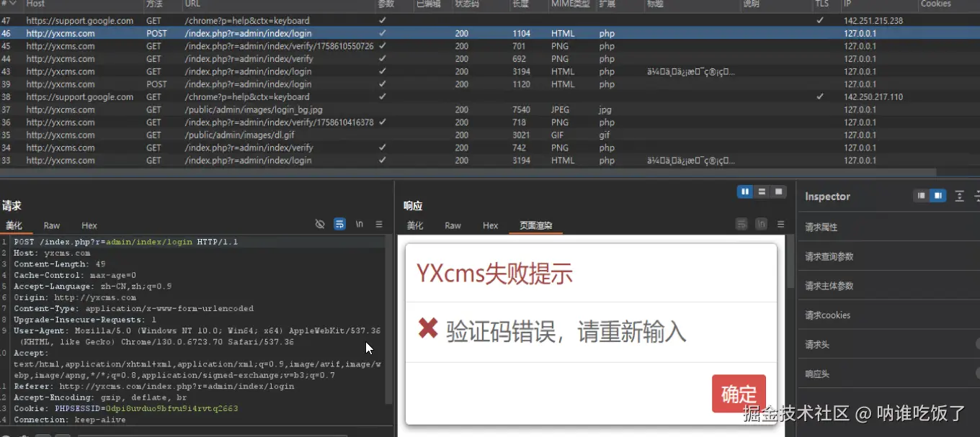Select highlighted row 46 POST login request
980x437 pixels.
point(490,33)
